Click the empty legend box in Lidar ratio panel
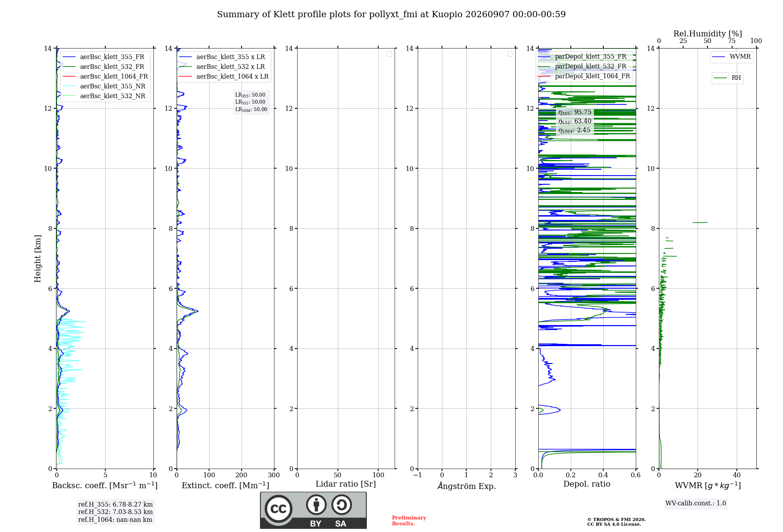The width and height of the screenshot is (783, 532). [389, 54]
